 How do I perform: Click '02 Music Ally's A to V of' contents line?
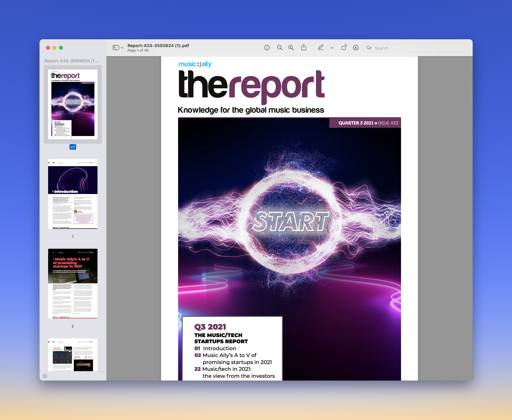225,355
